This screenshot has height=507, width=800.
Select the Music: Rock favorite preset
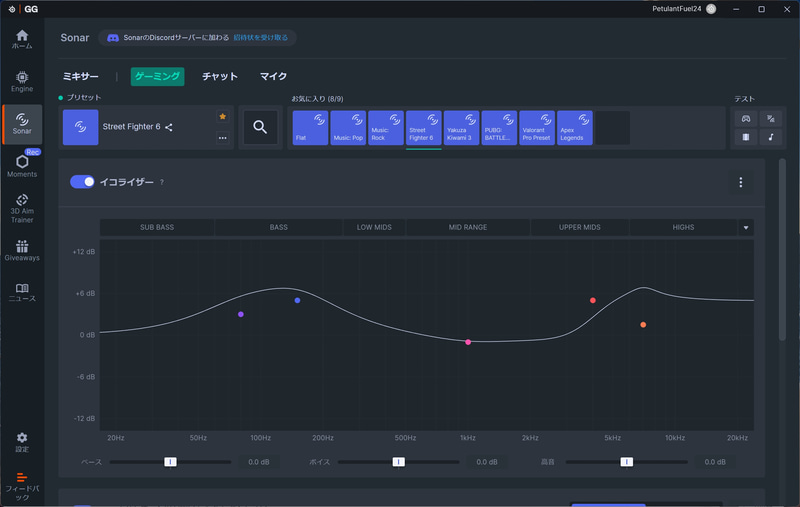(x=386, y=128)
